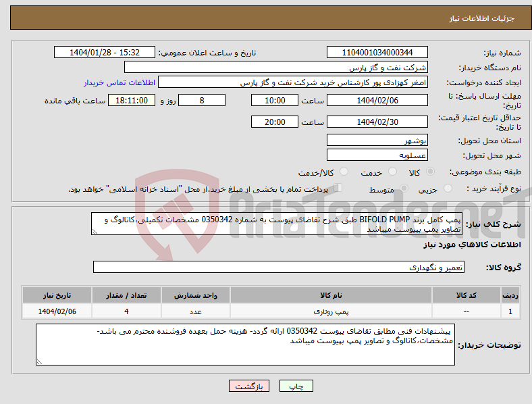Click the نام کالا column header
Image resolution: width=532 pixels, height=404 pixels.
click(x=331, y=295)
